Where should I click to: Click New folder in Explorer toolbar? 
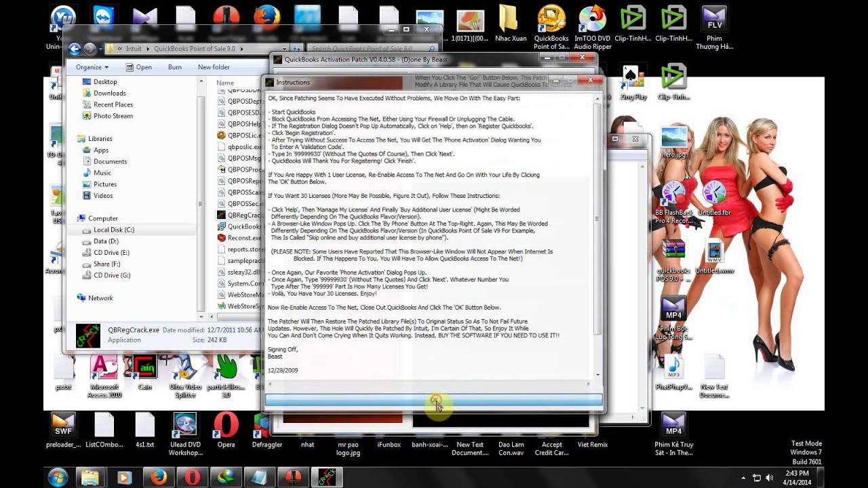coord(214,67)
